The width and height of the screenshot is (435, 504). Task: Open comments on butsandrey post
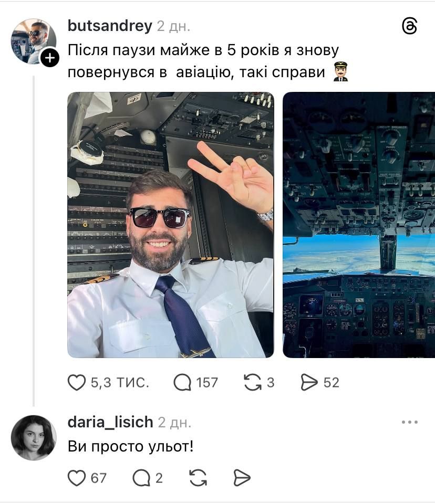tap(182, 383)
